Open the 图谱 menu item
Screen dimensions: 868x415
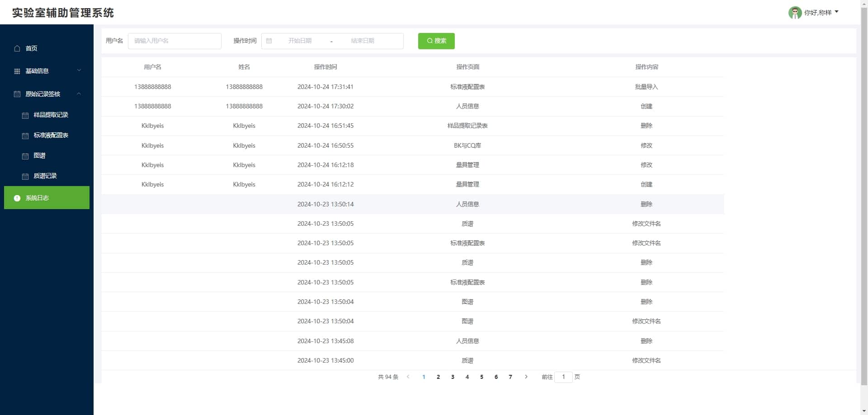coord(47,155)
